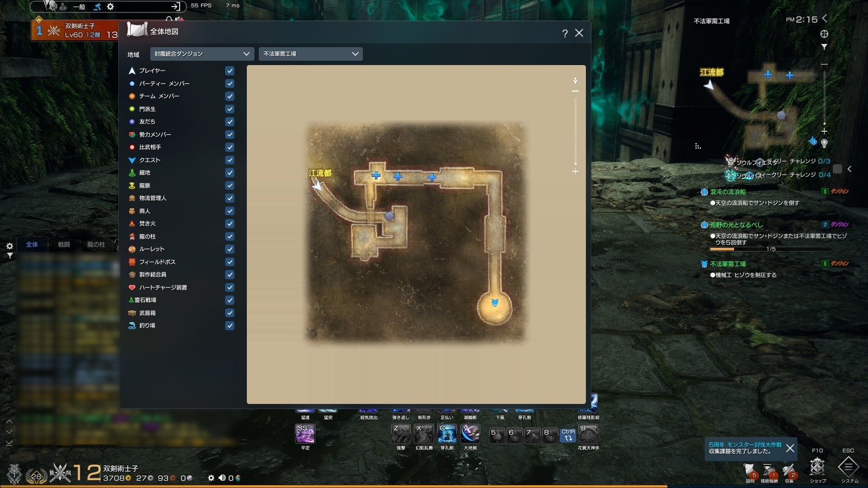The width and height of the screenshot is (868, 488).
Task: Toggle the ハートチャージ装置 checkbox
Action: [x=229, y=287]
